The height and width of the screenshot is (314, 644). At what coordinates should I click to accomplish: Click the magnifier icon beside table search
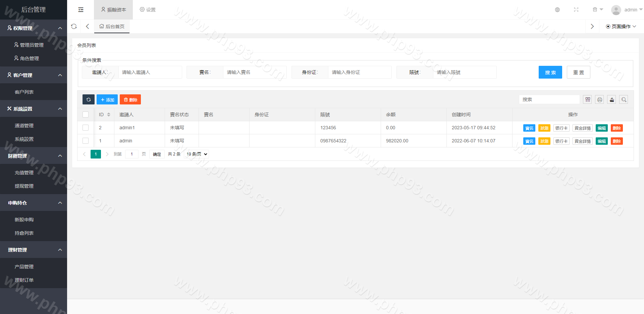pos(624,100)
